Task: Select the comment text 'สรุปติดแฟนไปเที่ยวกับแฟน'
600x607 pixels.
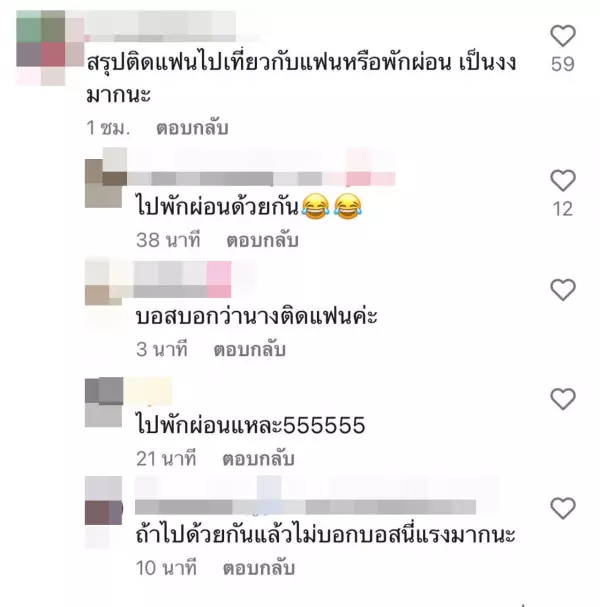Action: pos(215,63)
